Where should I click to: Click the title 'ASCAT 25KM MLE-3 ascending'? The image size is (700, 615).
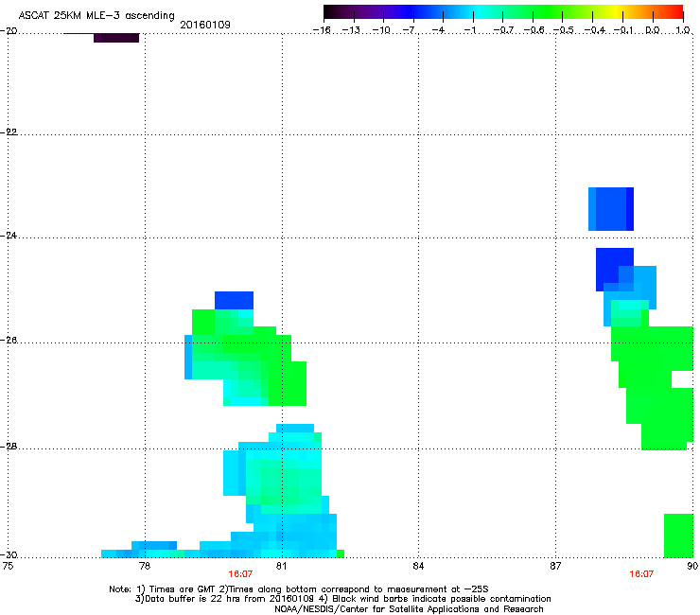[96, 16]
